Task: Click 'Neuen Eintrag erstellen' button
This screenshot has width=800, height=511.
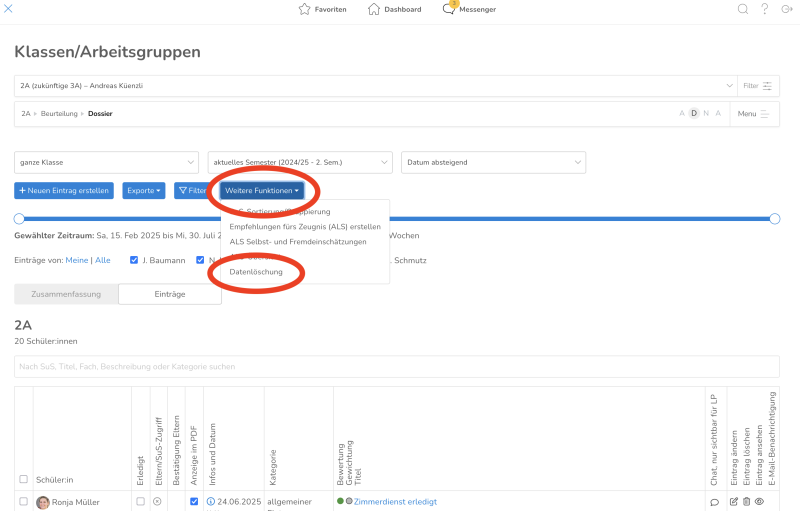Action: coord(64,190)
